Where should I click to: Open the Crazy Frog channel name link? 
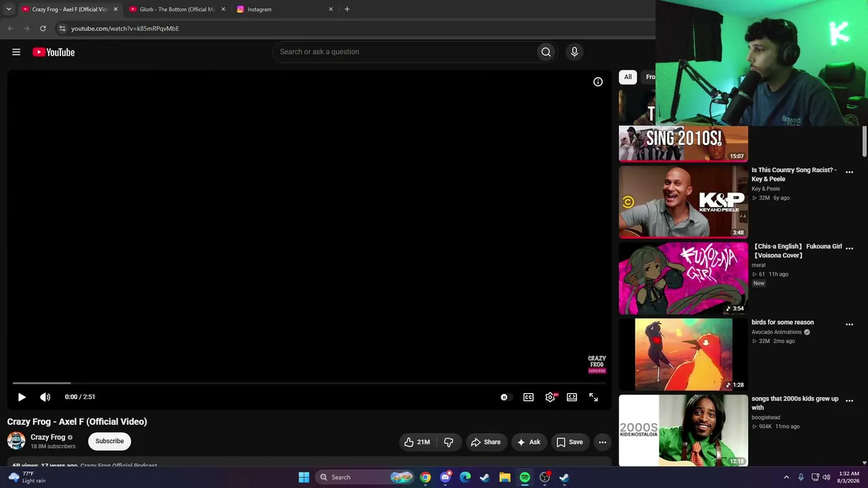pyautogui.click(x=48, y=437)
